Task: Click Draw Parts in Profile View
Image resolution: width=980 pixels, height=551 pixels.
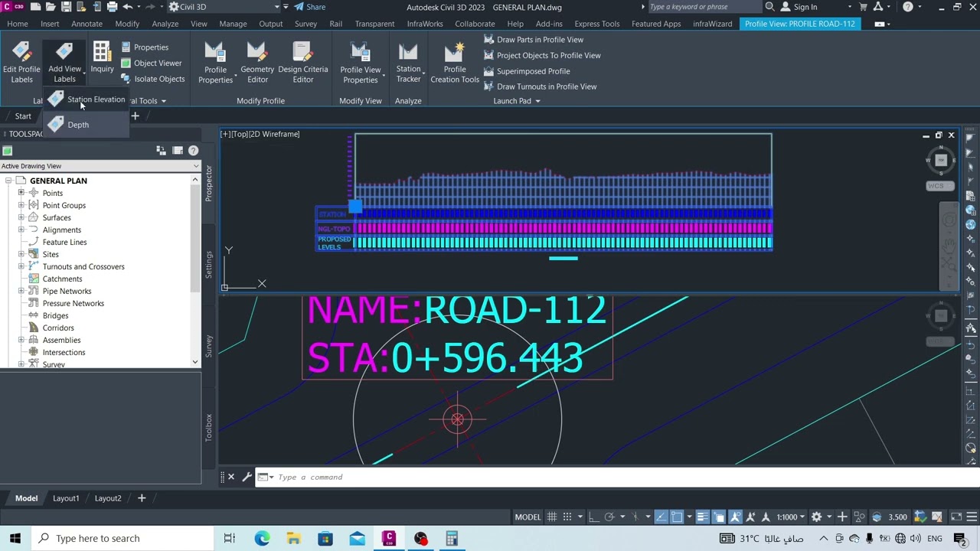Action: click(x=533, y=40)
